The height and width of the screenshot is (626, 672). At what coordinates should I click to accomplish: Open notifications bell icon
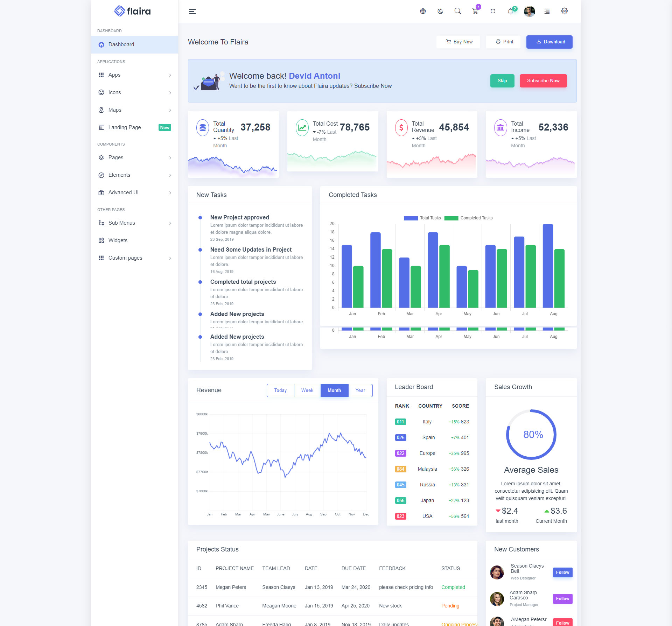click(x=510, y=11)
